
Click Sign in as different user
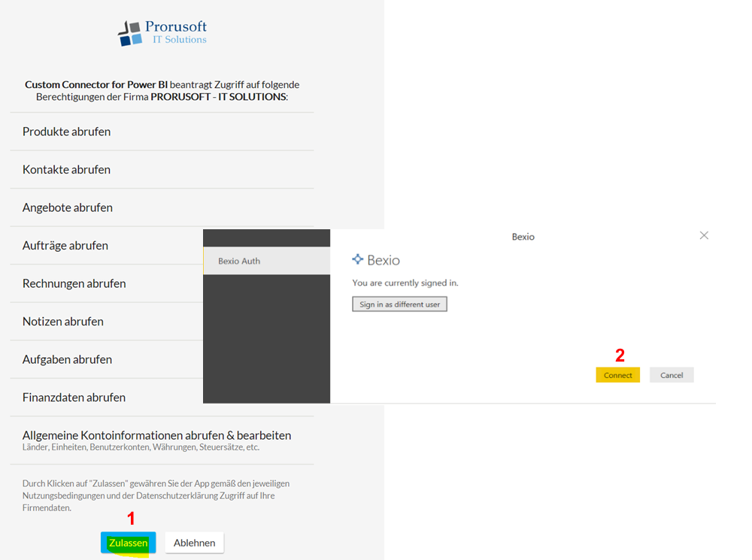[x=399, y=304]
